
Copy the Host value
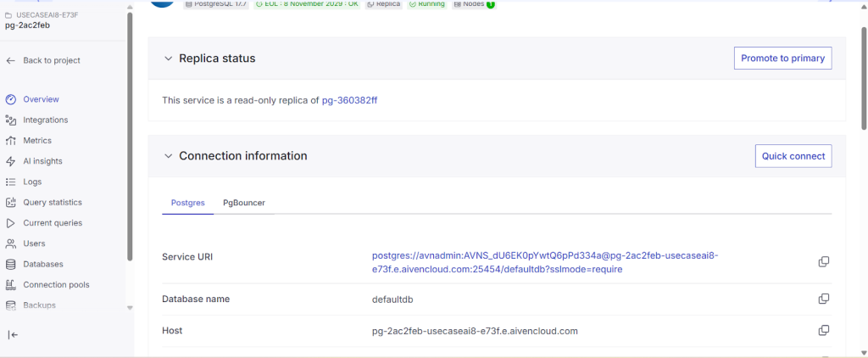823,330
